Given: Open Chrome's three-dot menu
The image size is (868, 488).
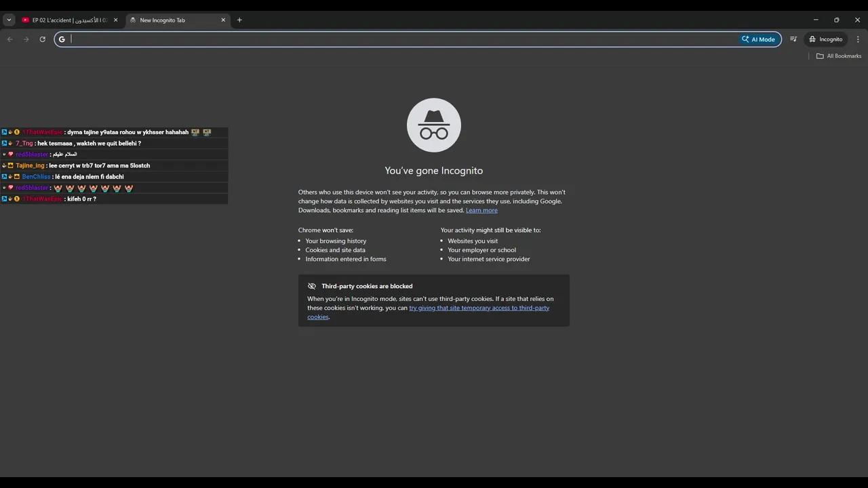Looking at the screenshot, I should tap(858, 39).
